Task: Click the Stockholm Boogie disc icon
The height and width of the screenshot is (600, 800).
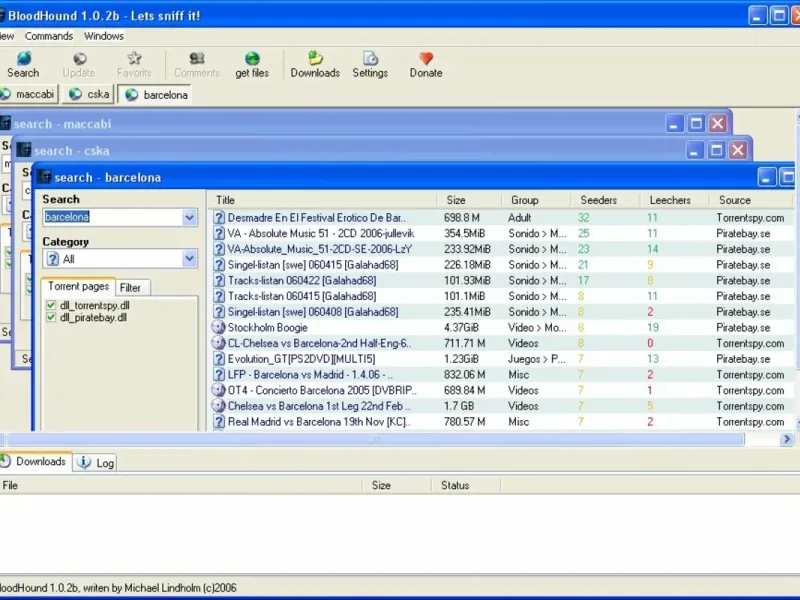Action: pyautogui.click(x=219, y=327)
